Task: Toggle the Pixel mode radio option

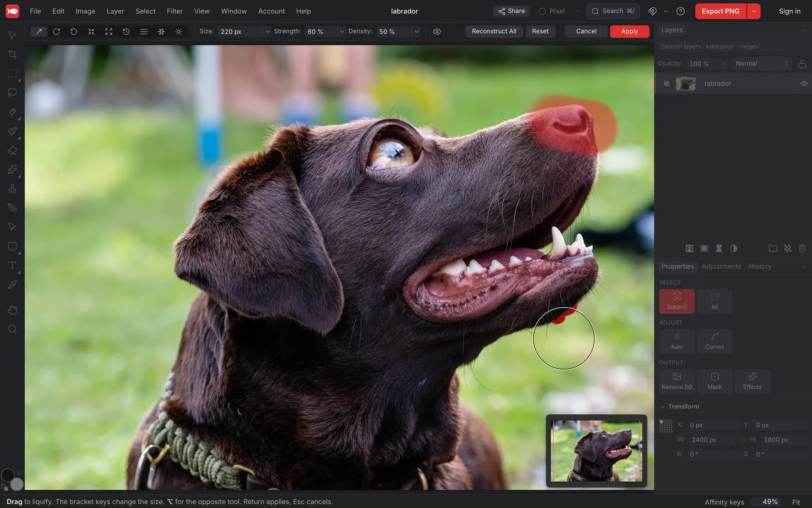Action: 542,11
